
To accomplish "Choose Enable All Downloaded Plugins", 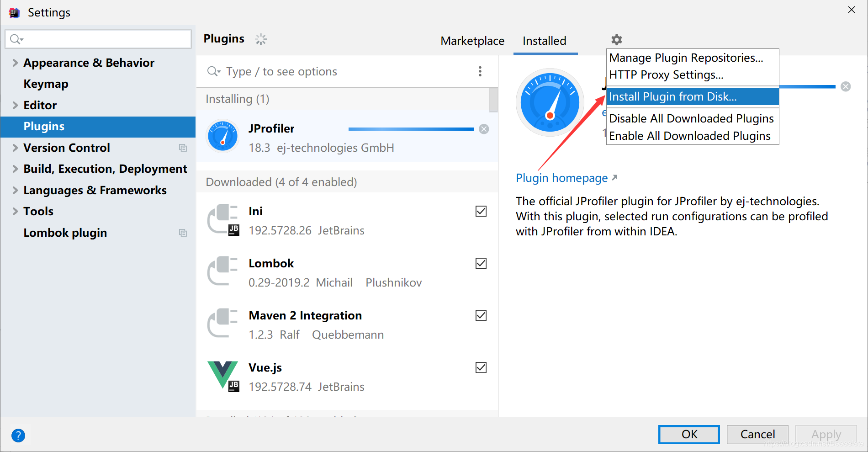I will click(x=693, y=136).
